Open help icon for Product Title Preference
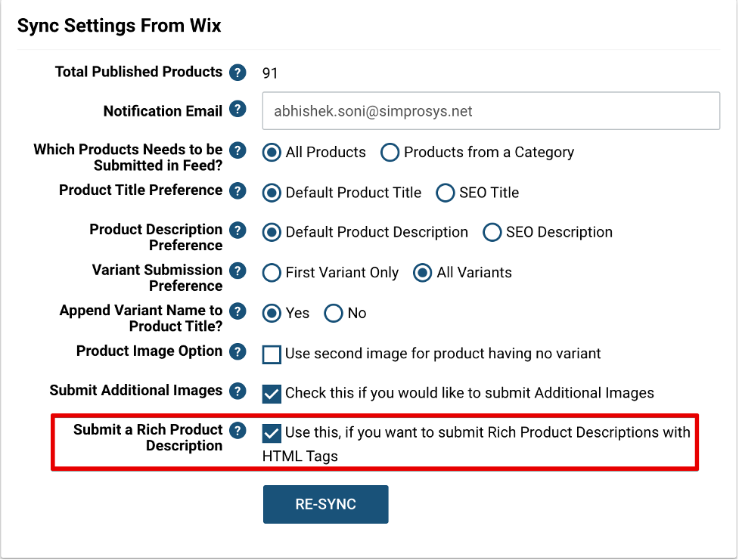This screenshot has width=739, height=560. click(238, 191)
